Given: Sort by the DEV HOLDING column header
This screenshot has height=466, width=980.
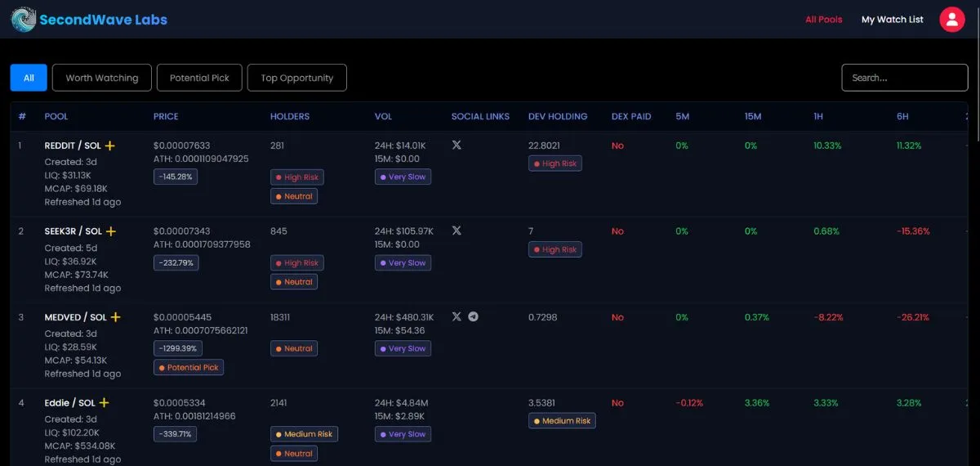Looking at the screenshot, I should (x=558, y=116).
